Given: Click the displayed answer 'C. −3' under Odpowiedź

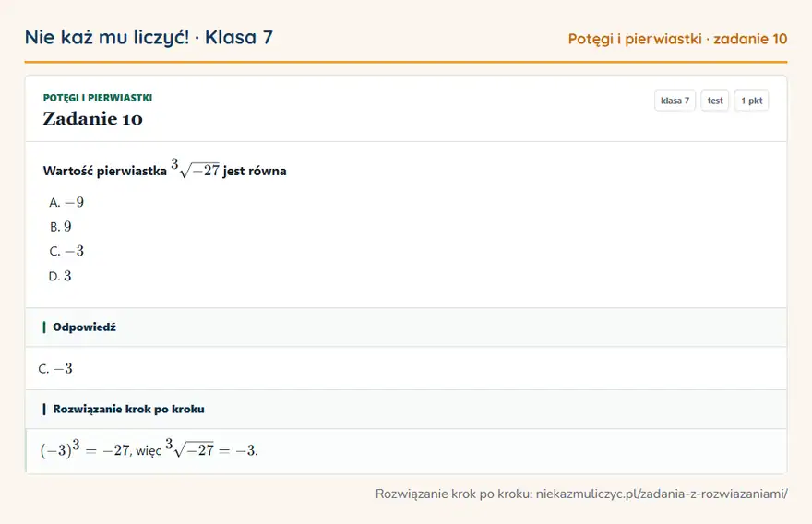Looking at the screenshot, I should [55, 369].
